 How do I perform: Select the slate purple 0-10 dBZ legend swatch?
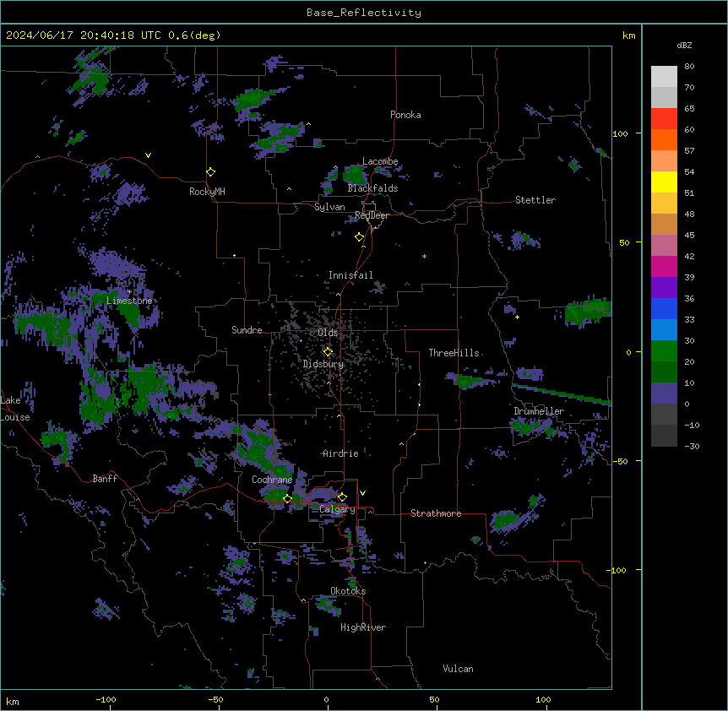pos(664,393)
